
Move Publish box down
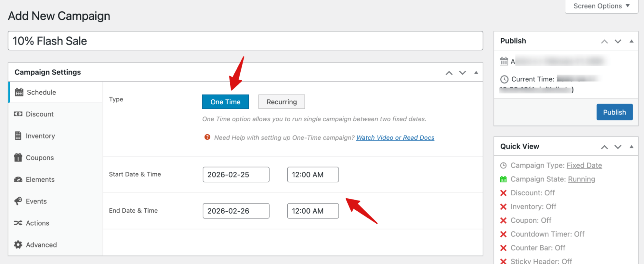tap(618, 41)
